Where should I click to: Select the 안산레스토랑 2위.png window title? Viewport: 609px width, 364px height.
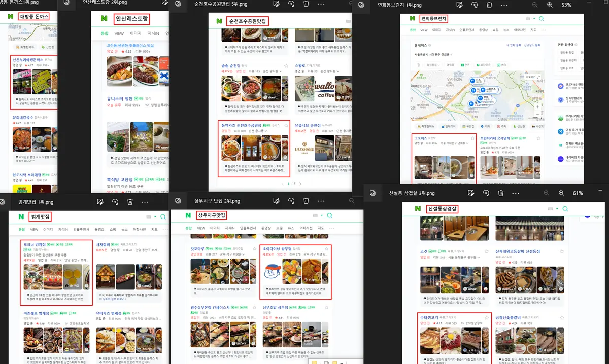pyautogui.click(x=105, y=3)
